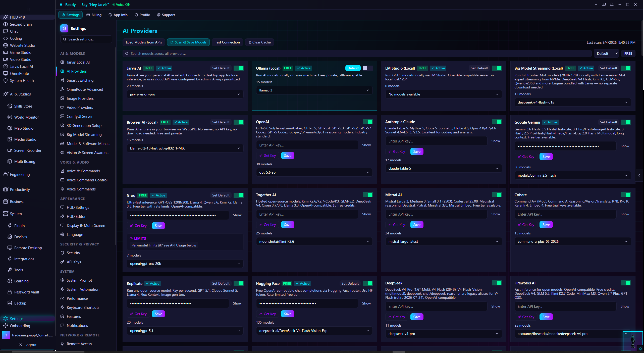644x353 pixels.
Task: Open the notifications bell icon
Action: click(612, 5)
